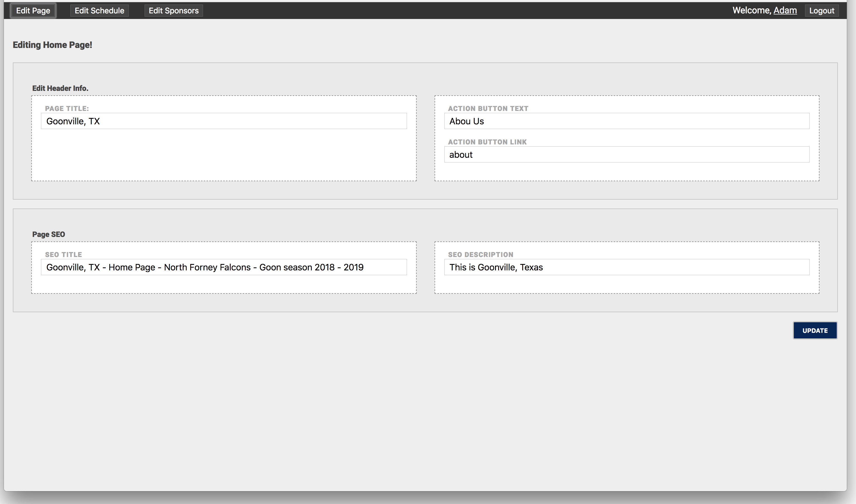This screenshot has width=856, height=504.
Task: Click the 'ACTION BUTTON LINK' label
Action: (x=487, y=142)
